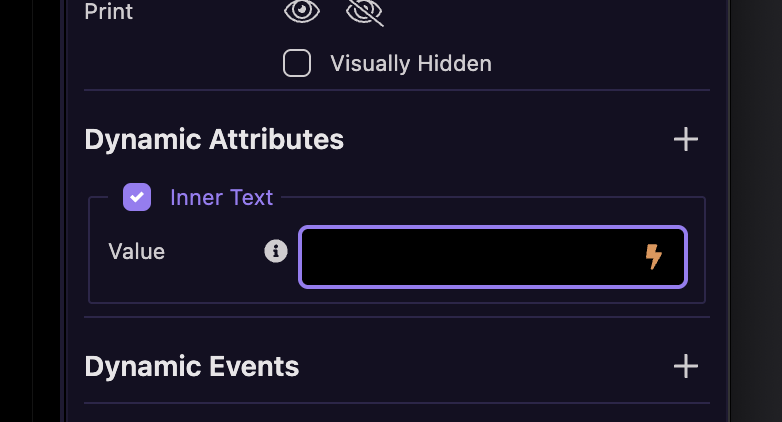
Task: Add a new Dynamic Event with plus
Action: tap(686, 367)
